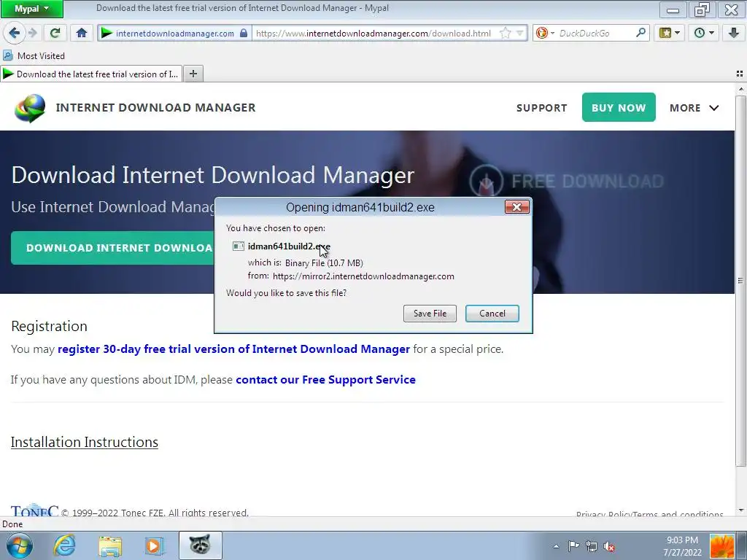747x560 pixels.
Task: Open Windows Media Player on taskbar
Action: [x=154, y=545]
